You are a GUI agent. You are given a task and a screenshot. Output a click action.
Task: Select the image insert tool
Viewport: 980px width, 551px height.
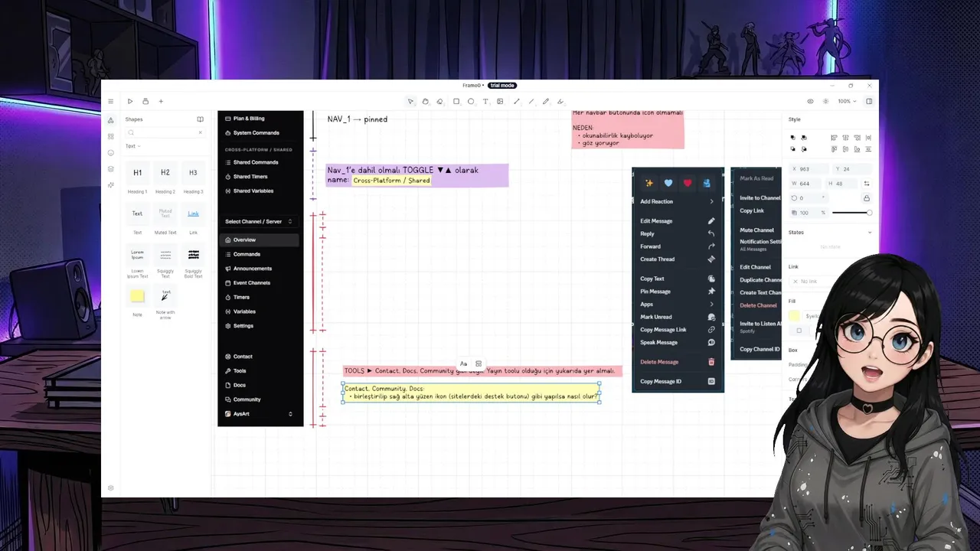click(x=500, y=101)
